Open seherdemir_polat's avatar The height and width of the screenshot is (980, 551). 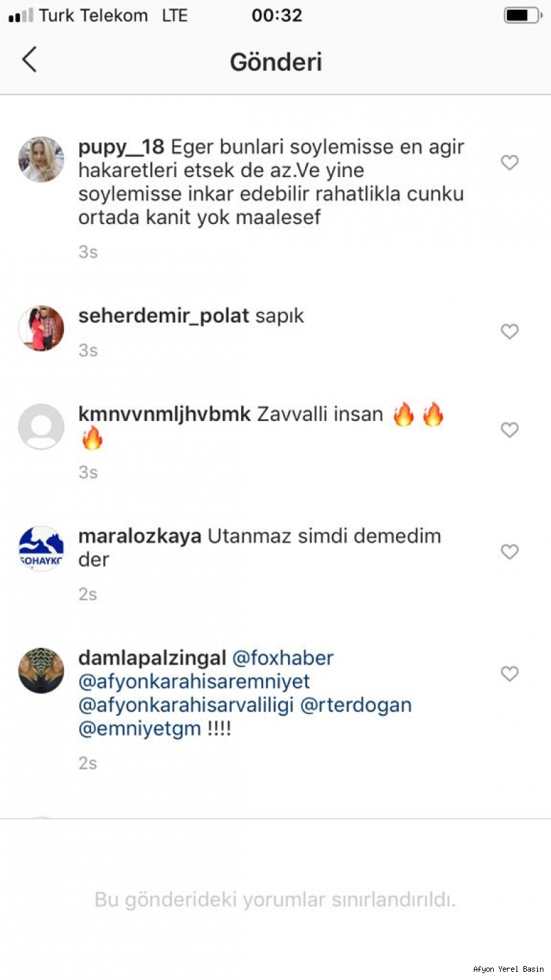pyautogui.click(x=41, y=328)
